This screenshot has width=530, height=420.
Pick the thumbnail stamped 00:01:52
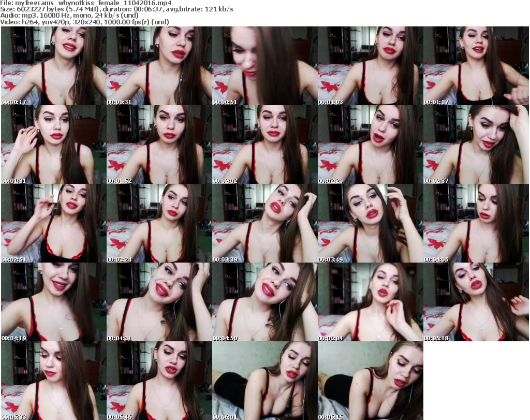coord(159,144)
